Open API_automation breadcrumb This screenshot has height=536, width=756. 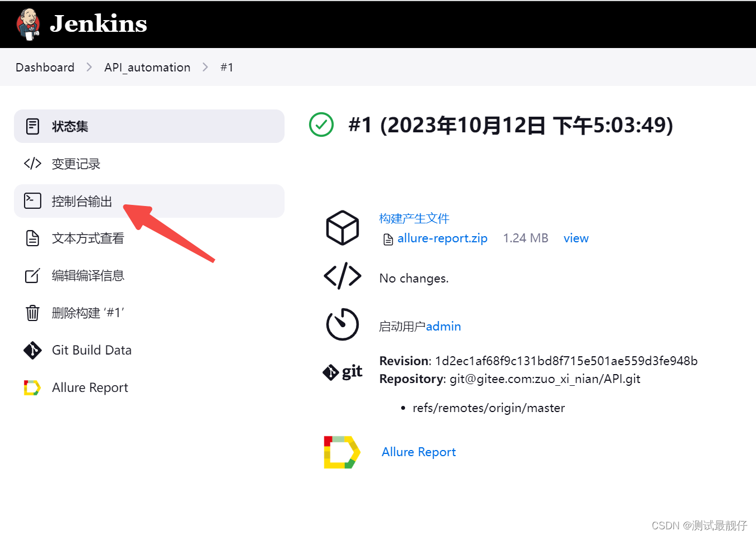coord(147,68)
